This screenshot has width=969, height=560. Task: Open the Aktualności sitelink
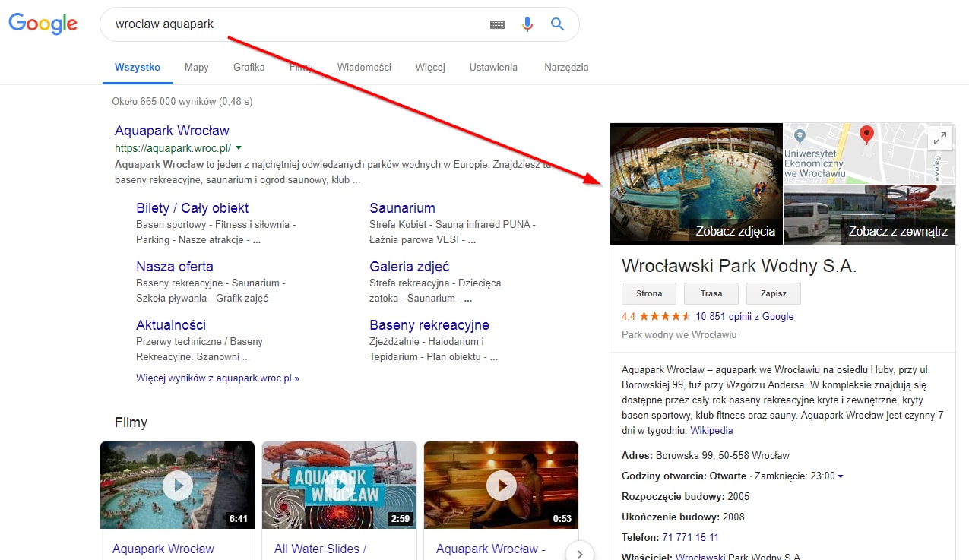pos(171,325)
